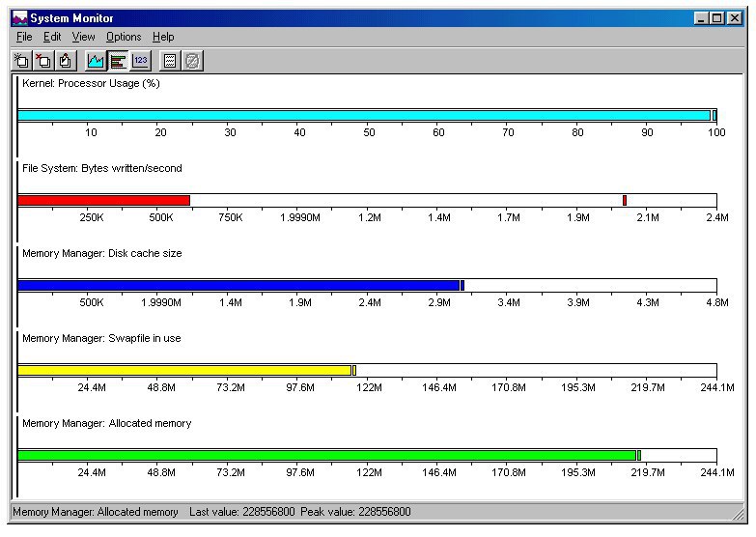Screen dimensions: 756x537
Task: Open the File menu
Action: tap(24, 37)
